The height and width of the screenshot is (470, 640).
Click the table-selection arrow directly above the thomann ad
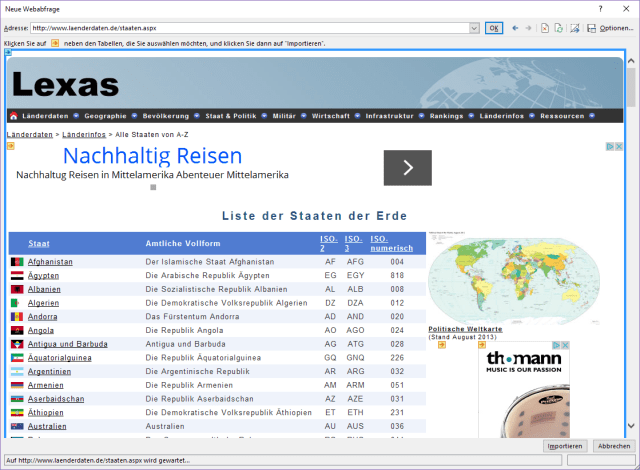pos(482,345)
